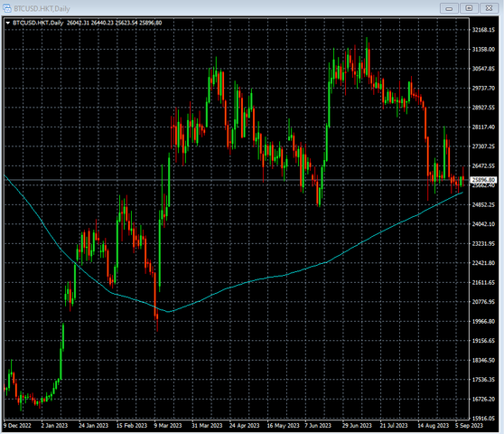The width and height of the screenshot is (504, 434).
Task: Click the OHLC values in chart header
Action: click(114, 23)
